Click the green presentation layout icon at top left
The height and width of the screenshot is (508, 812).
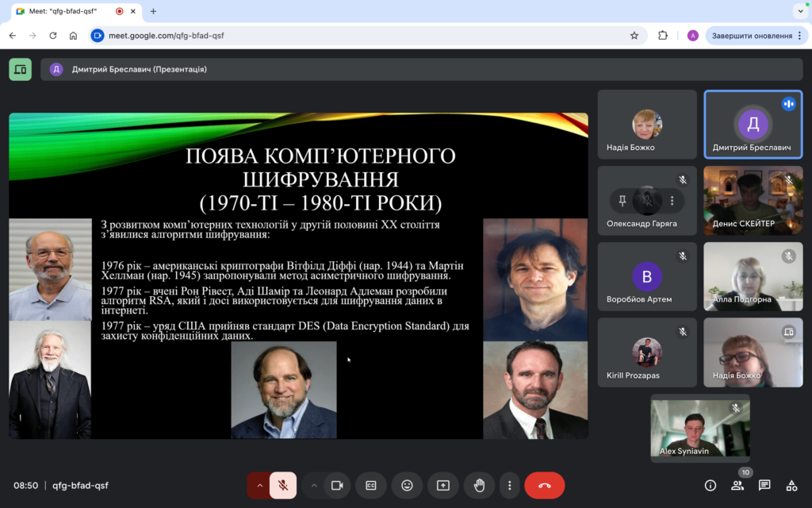pyautogui.click(x=20, y=69)
